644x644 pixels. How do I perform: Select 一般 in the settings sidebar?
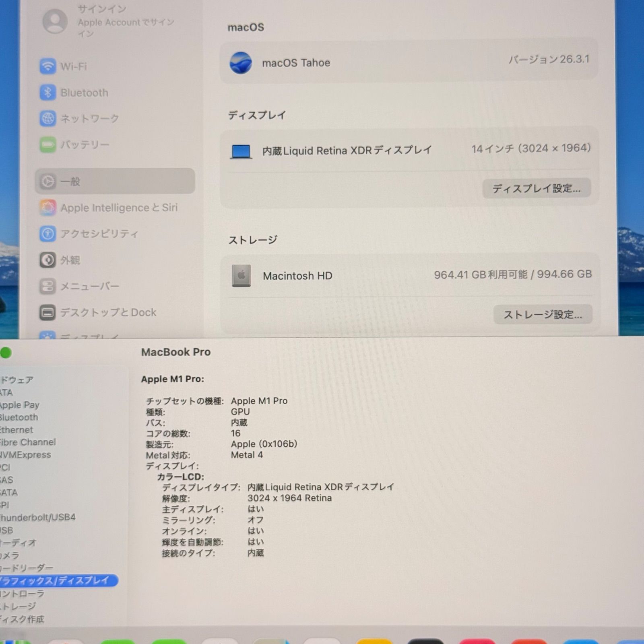[x=115, y=181]
